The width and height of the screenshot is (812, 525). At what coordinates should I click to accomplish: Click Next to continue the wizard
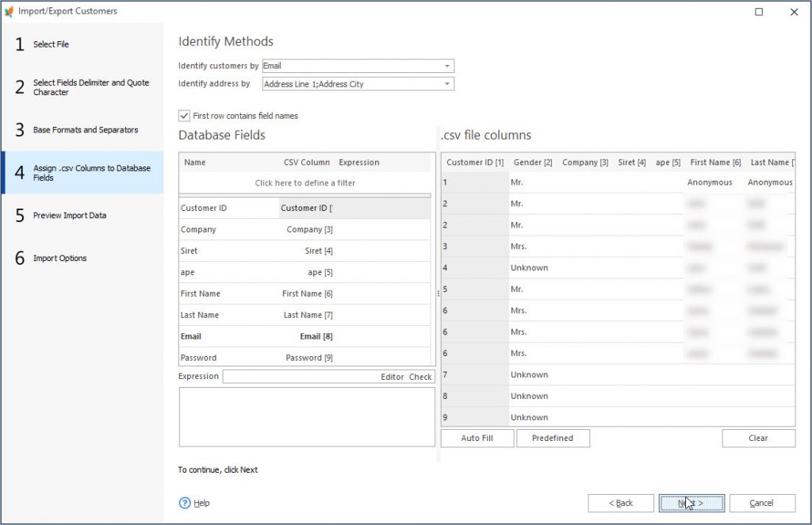[691, 502]
